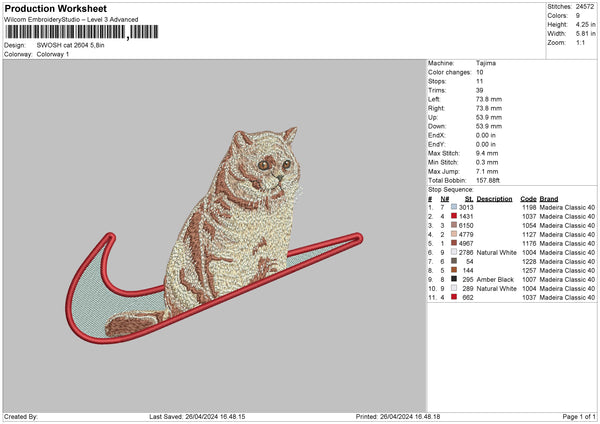Click the peach swatch for stop 4
Image resolution: width=600 pixels, height=424 pixels.
click(x=454, y=234)
